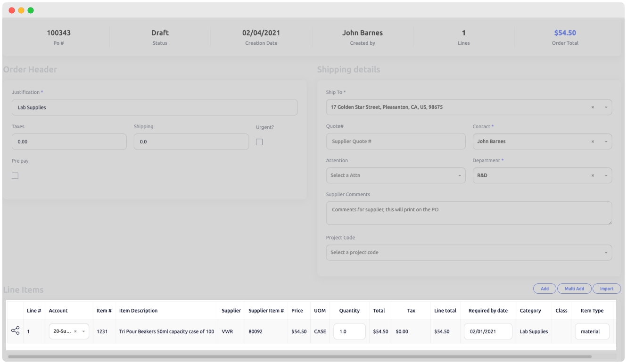Enable the Urgent checkbox
627x364 pixels.
point(259,141)
